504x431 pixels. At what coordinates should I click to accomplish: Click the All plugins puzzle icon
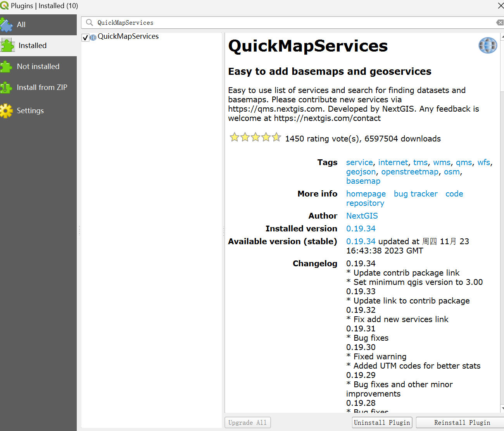pos(6,25)
